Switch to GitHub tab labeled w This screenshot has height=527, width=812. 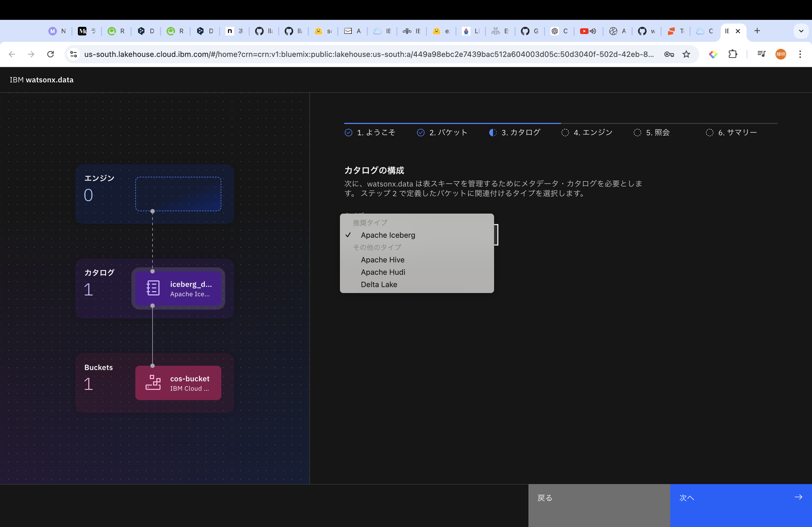point(647,31)
